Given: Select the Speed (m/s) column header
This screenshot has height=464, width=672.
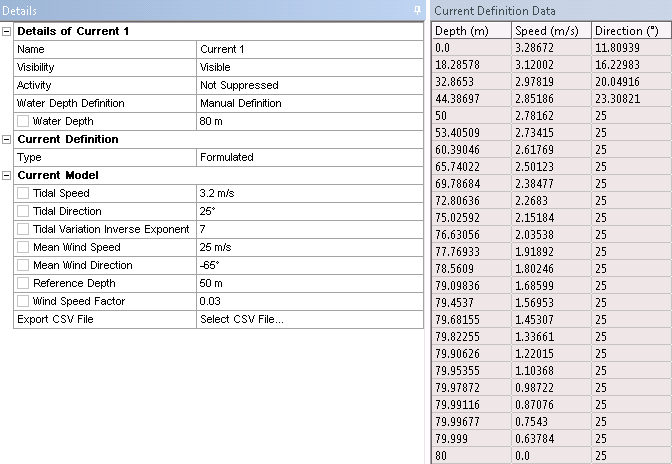Looking at the screenshot, I should [x=550, y=30].
